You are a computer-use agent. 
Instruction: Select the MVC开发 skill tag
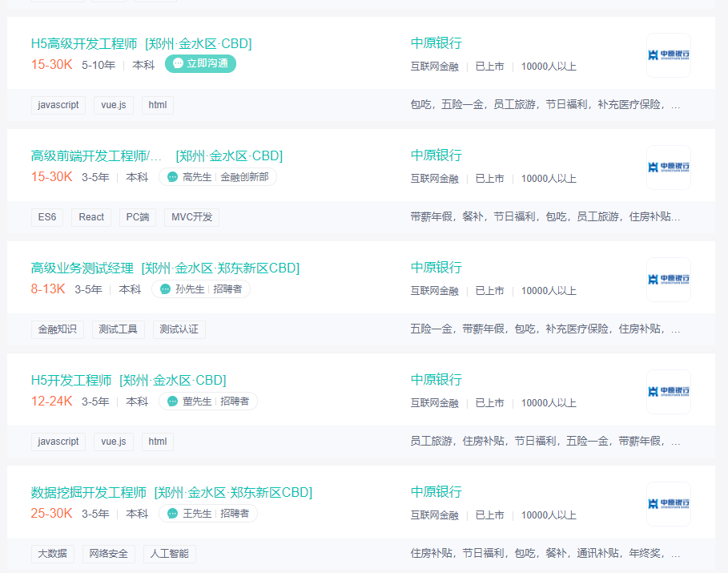(x=191, y=217)
